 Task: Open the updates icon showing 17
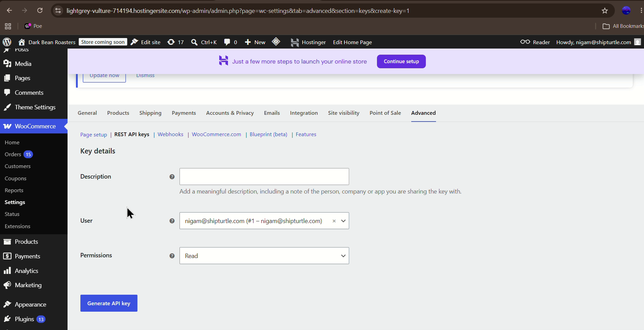click(x=176, y=42)
